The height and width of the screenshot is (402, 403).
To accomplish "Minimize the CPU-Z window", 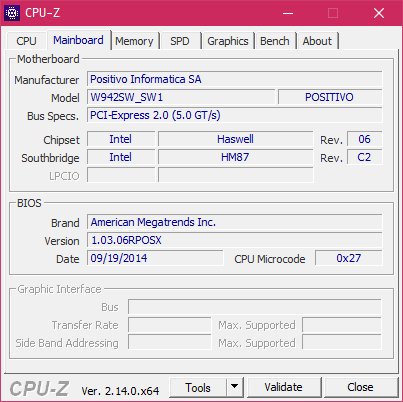I will click(288, 13).
